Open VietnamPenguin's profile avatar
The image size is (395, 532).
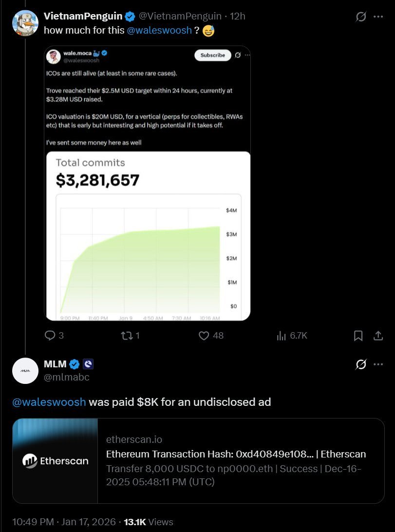pos(25,23)
